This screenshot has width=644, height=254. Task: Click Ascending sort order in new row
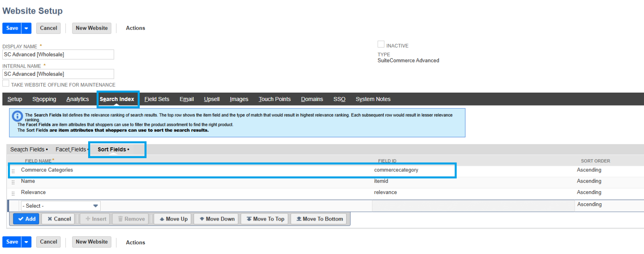pos(589,204)
